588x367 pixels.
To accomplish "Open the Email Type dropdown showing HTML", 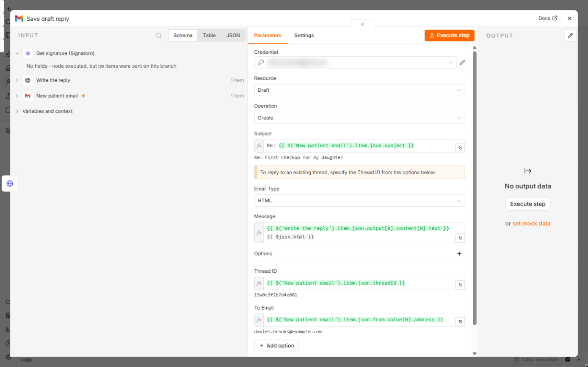I will point(359,201).
